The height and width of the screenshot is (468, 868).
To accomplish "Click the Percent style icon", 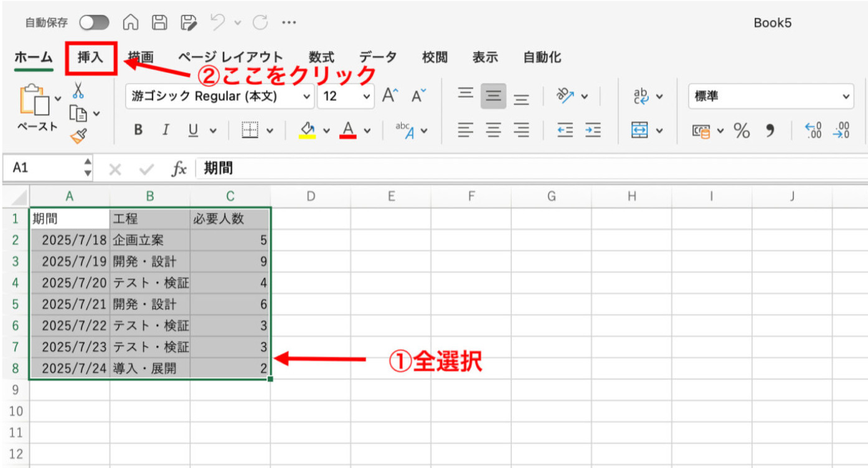I will (x=742, y=130).
